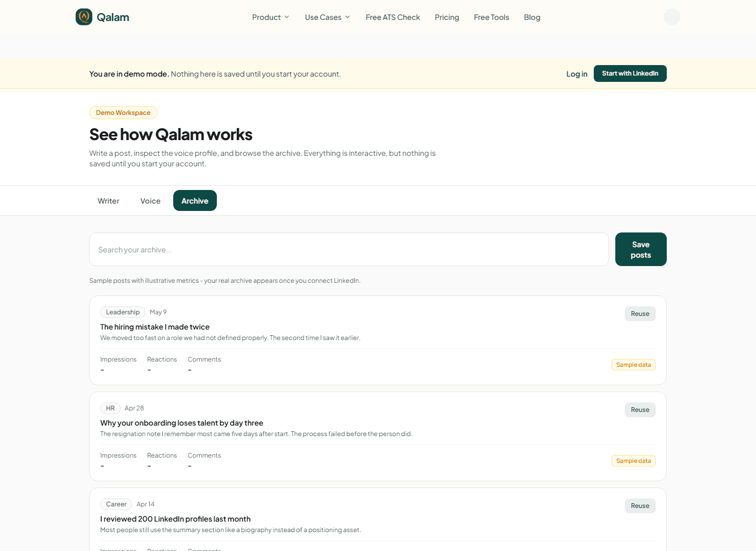Open the Free Tools page
This screenshot has width=756, height=551.
491,17
